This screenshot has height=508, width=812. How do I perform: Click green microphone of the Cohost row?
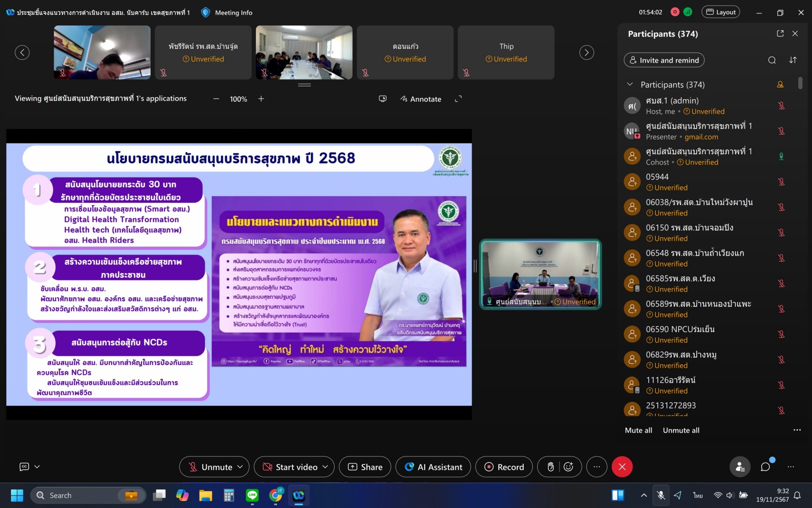tap(781, 156)
